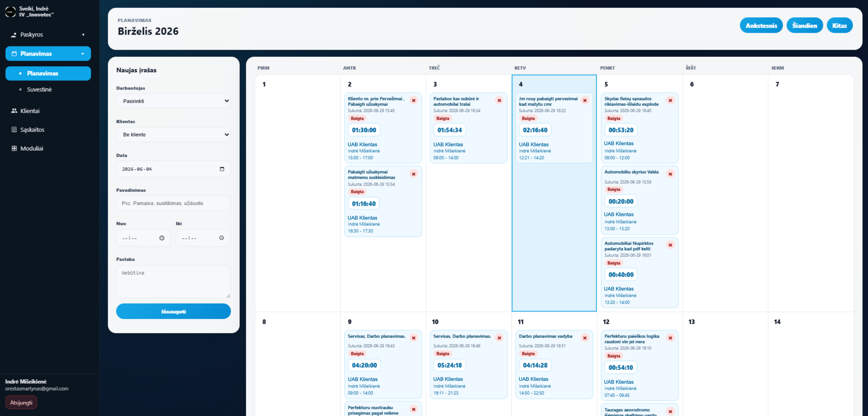The image size is (868, 416).
Task: Click the Paskyros user icon in sidebar
Action: [14, 35]
